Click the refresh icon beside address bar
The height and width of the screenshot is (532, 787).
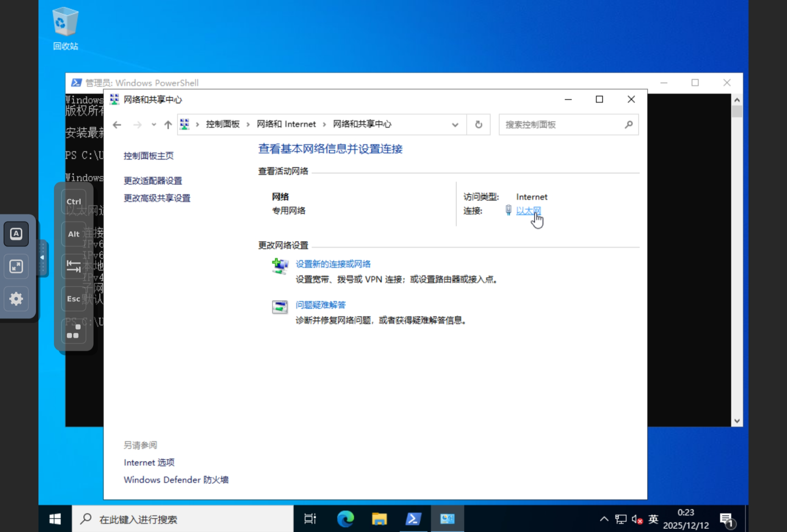479,125
